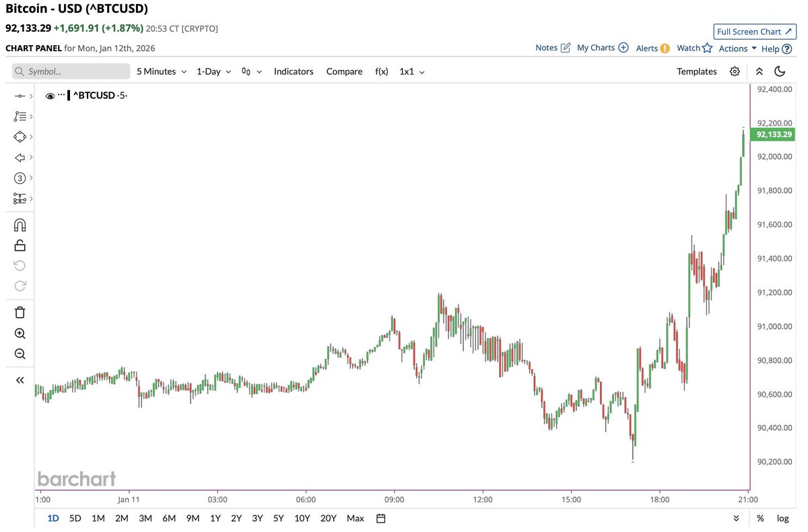Switch the price axis to percent scale
The height and width of the screenshot is (532, 808).
760,518
